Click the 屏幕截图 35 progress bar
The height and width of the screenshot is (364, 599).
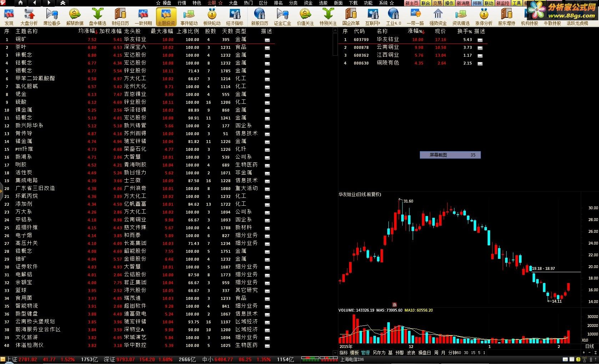click(450, 155)
